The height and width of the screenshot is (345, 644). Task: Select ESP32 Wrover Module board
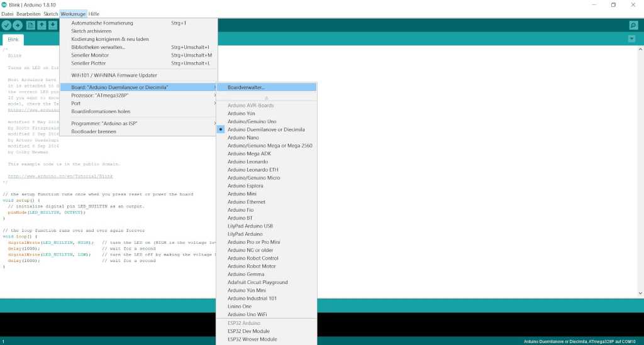pyautogui.click(x=267, y=339)
